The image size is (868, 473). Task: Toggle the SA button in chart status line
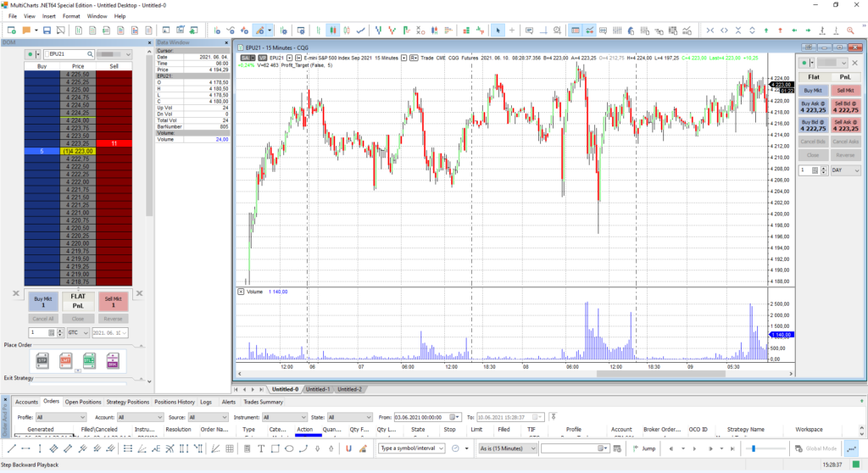[x=243, y=58]
